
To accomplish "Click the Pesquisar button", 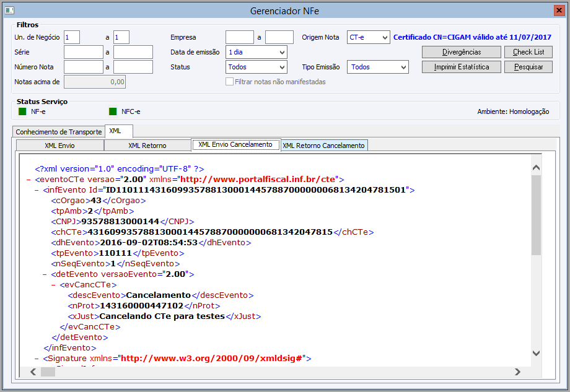I will [528, 67].
